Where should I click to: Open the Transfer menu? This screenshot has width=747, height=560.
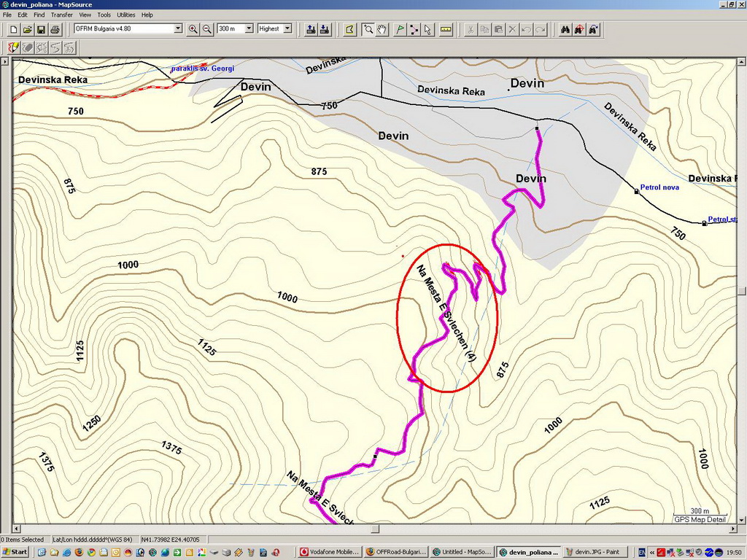pos(61,15)
